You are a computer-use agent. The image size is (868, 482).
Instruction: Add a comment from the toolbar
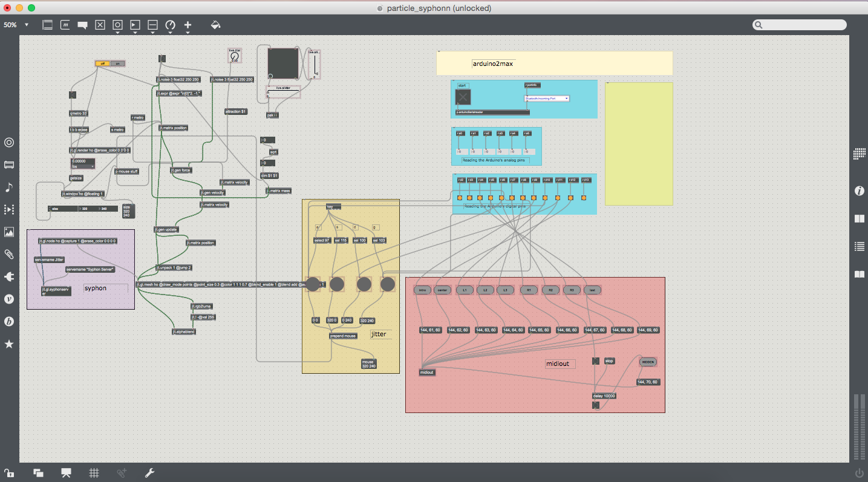coord(83,25)
